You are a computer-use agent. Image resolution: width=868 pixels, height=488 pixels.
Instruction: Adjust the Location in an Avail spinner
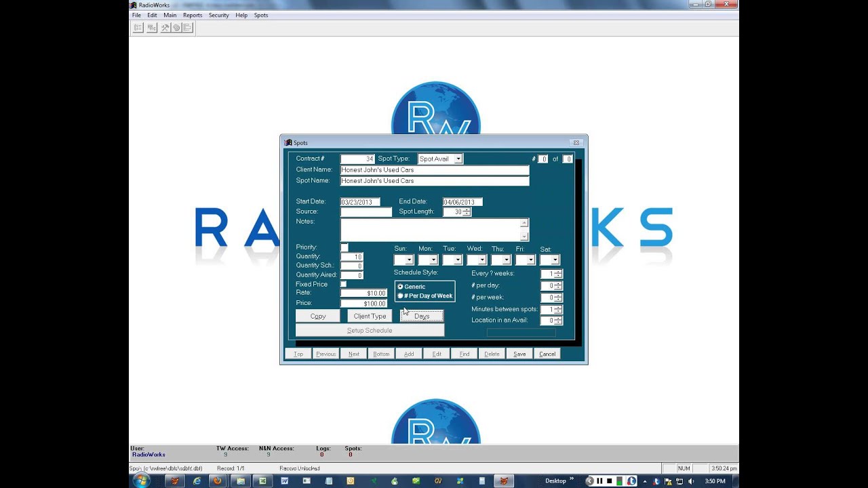[558, 321]
